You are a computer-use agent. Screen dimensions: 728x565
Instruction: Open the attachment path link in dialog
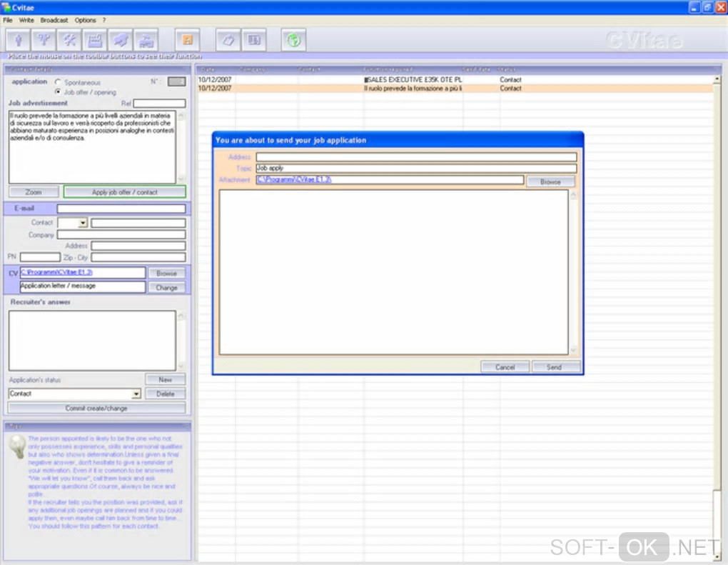(x=294, y=179)
